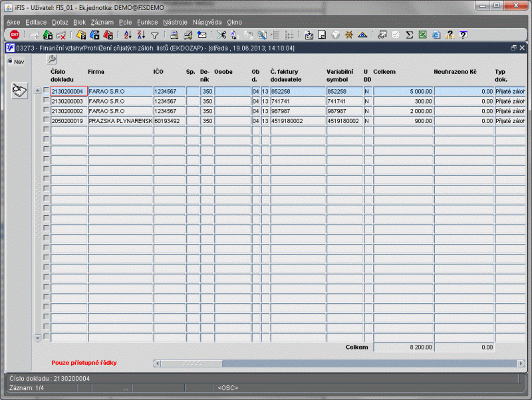Viewport: 532px width, 400px height.
Task: Click the scroll-up arrow beside the rows
Action: point(38,90)
